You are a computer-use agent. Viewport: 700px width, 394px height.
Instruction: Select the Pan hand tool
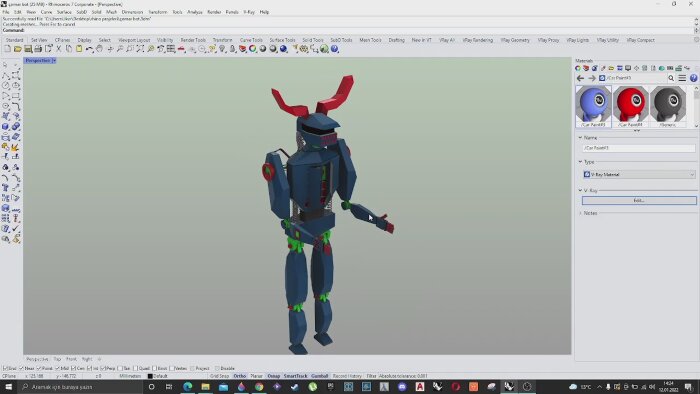coord(100,49)
